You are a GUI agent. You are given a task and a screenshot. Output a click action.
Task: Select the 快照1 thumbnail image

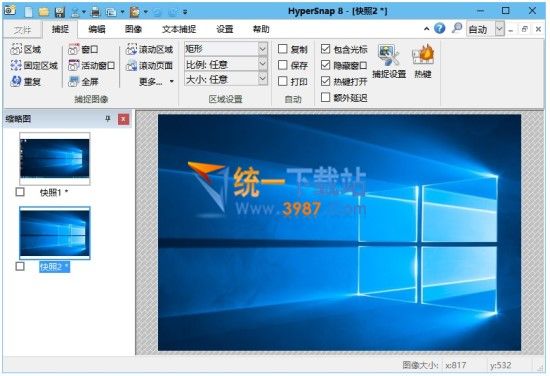pos(55,159)
